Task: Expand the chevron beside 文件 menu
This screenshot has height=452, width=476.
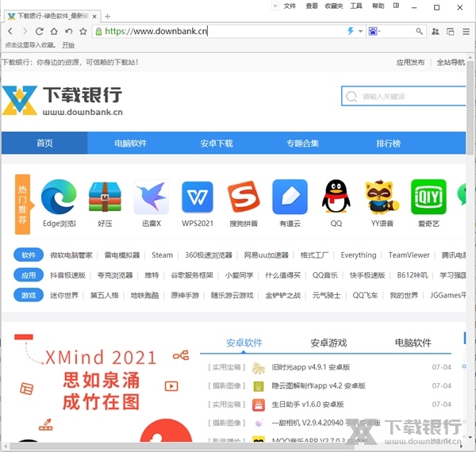Action: (275, 6)
